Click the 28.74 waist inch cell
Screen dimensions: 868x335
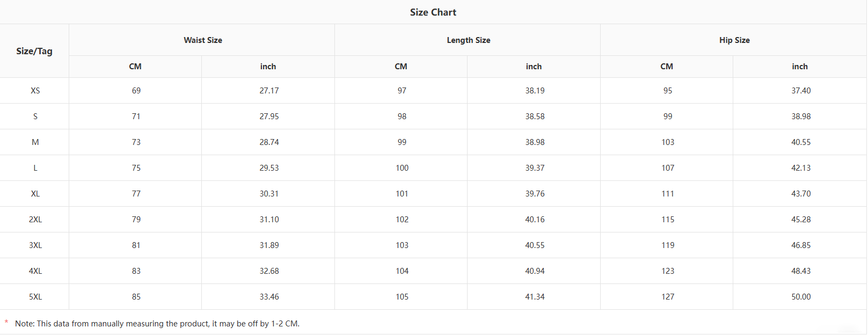[x=269, y=142]
